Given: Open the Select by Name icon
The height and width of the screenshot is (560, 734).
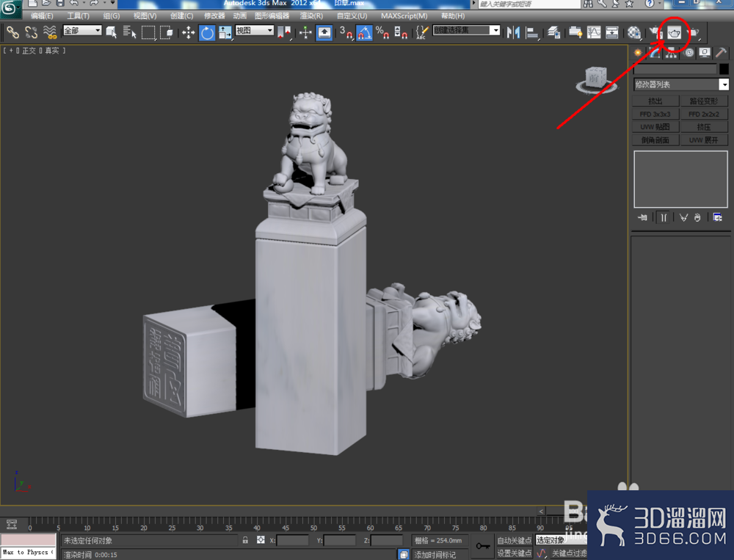Looking at the screenshot, I should click(x=129, y=32).
